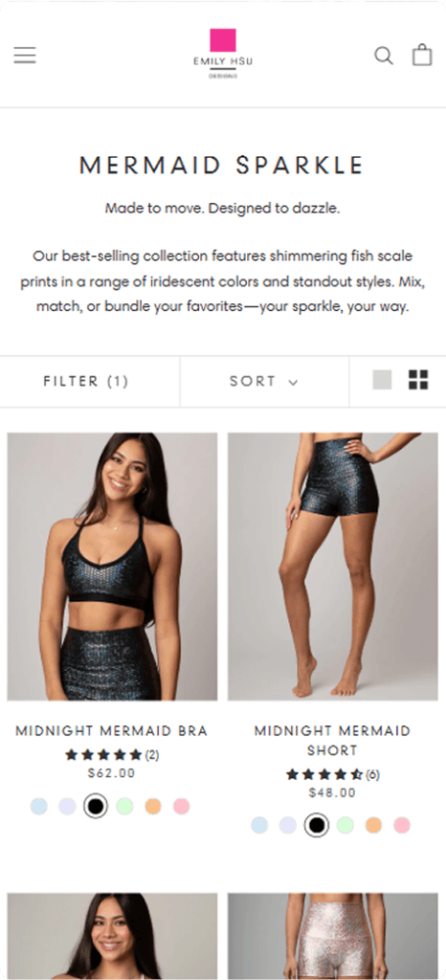Open the Midnight Mermaid Short product photo
This screenshot has width=446, height=980.
(x=332, y=567)
